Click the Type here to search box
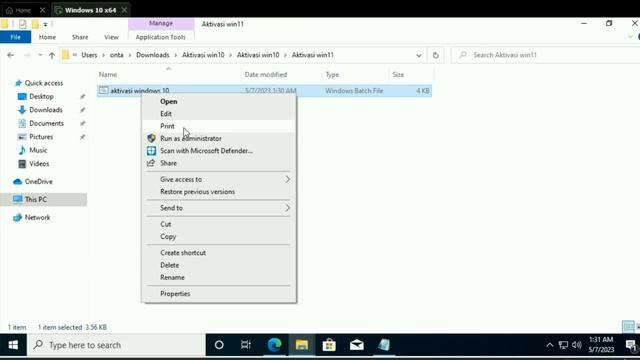This screenshot has height=360, width=640. [x=116, y=345]
